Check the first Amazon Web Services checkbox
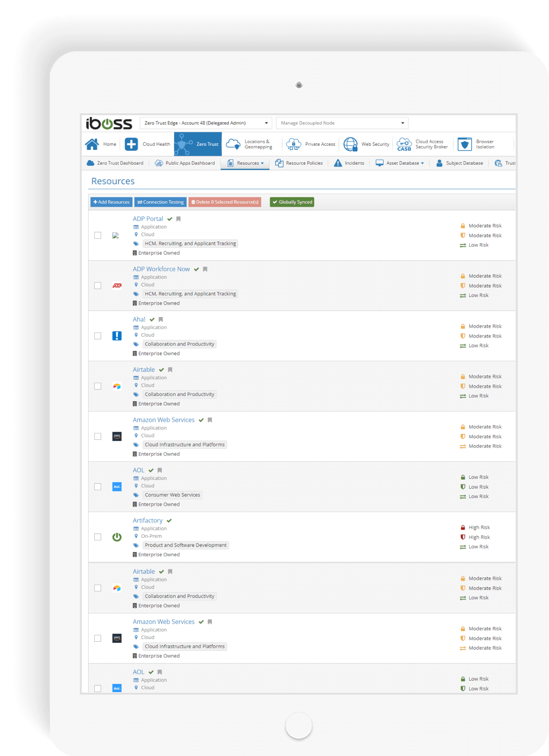This screenshot has width=549, height=756. point(98,436)
